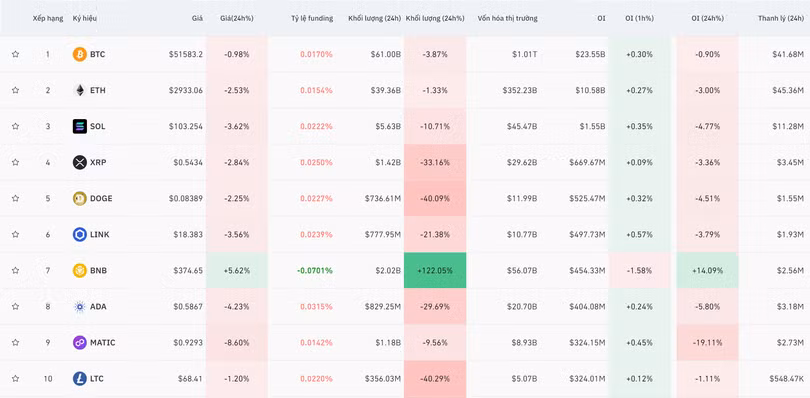Open the LINK symbol link
The width and height of the screenshot is (810, 398).
[100, 235]
